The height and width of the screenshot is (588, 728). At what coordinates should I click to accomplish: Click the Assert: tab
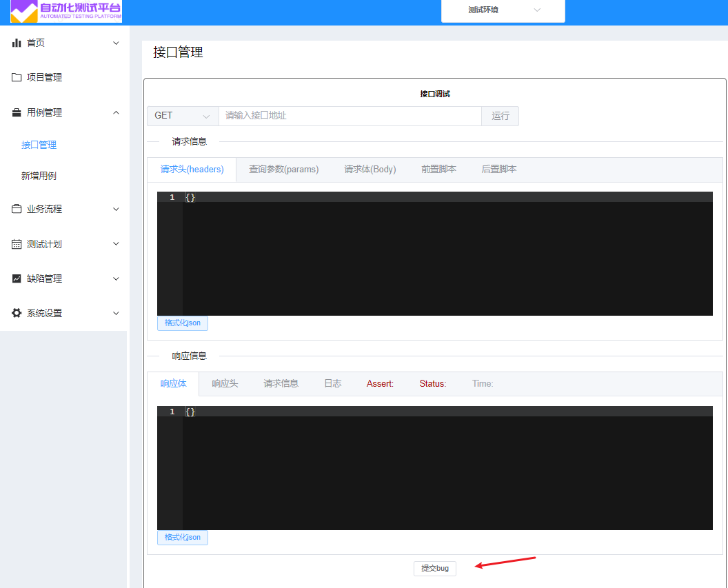click(x=381, y=384)
